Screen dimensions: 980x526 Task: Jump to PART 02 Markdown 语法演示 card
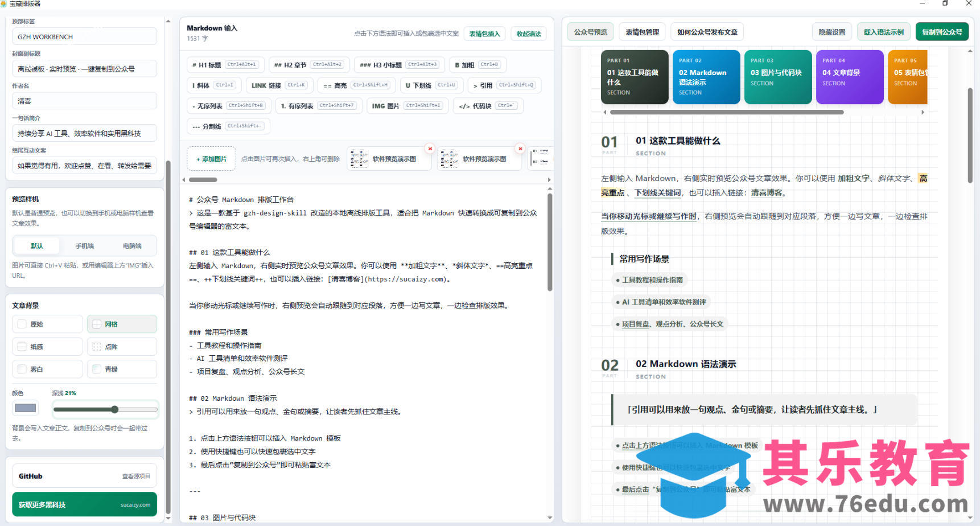click(706, 77)
